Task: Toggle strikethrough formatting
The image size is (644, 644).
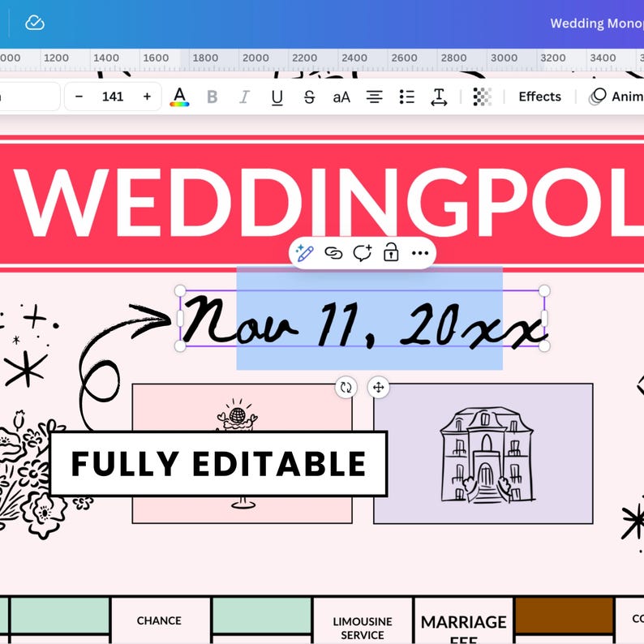Action: coord(309,97)
